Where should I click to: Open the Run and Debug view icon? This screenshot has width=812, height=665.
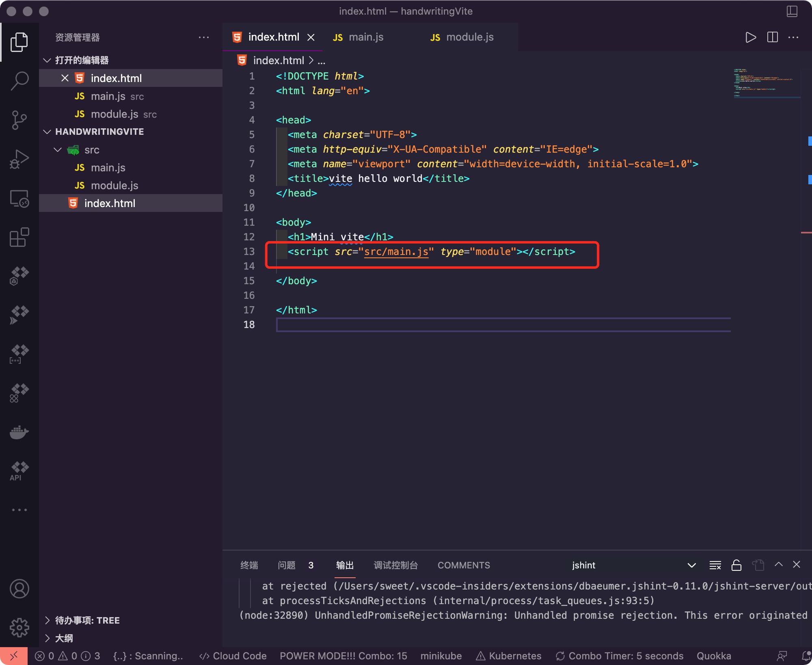click(x=19, y=159)
